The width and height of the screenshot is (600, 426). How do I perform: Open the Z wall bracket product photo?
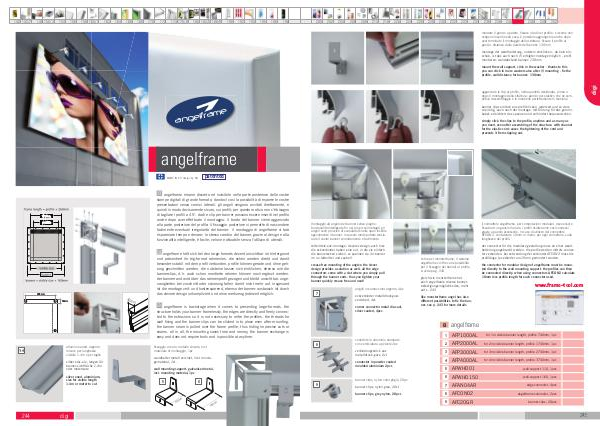coord(129,374)
